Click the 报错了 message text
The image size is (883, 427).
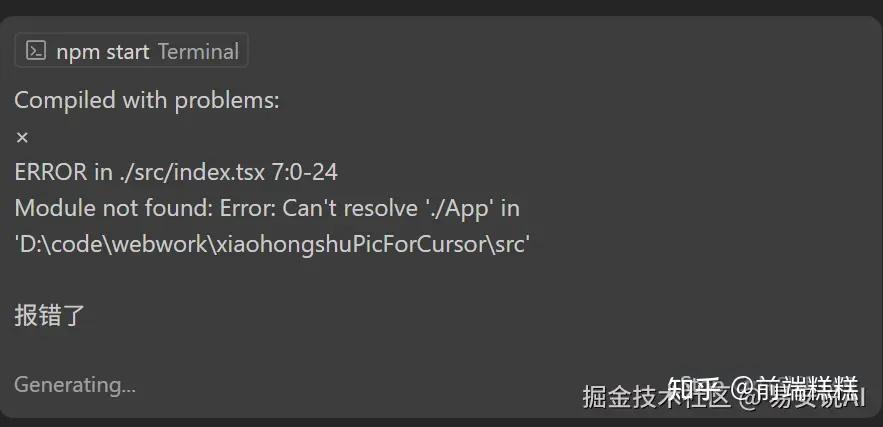50,315
